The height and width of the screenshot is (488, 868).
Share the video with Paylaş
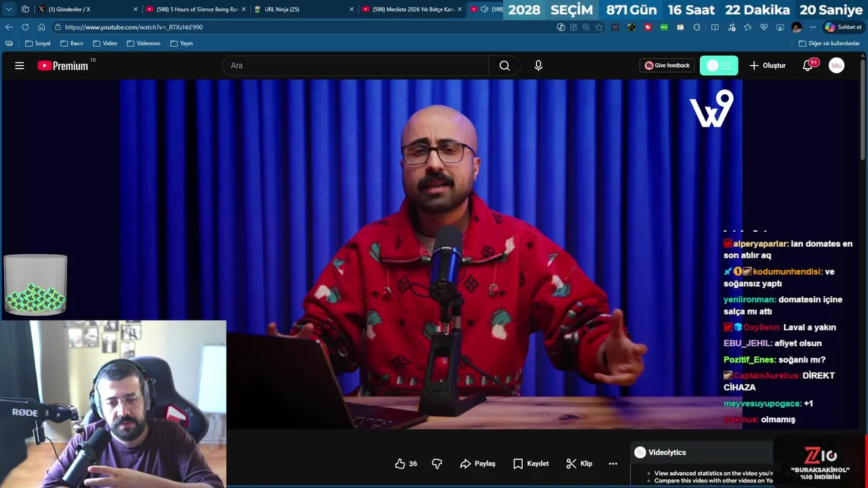point(477,464)
